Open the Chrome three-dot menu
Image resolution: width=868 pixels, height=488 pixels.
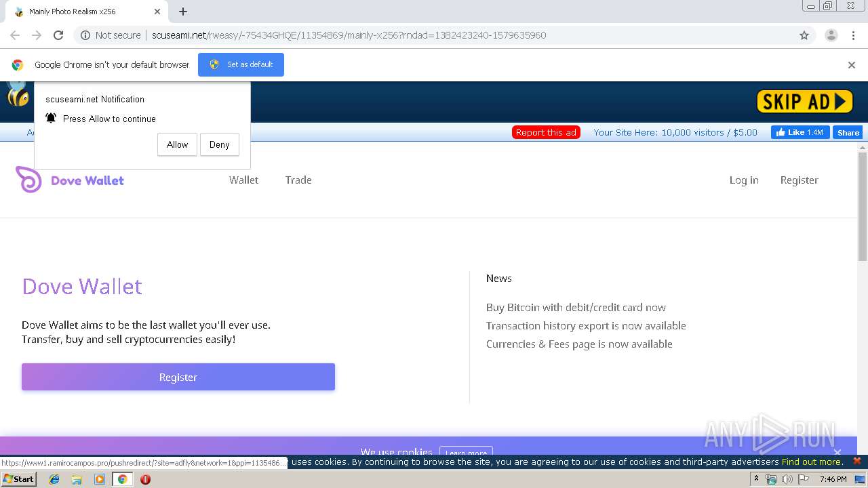[x=852, y=35]
